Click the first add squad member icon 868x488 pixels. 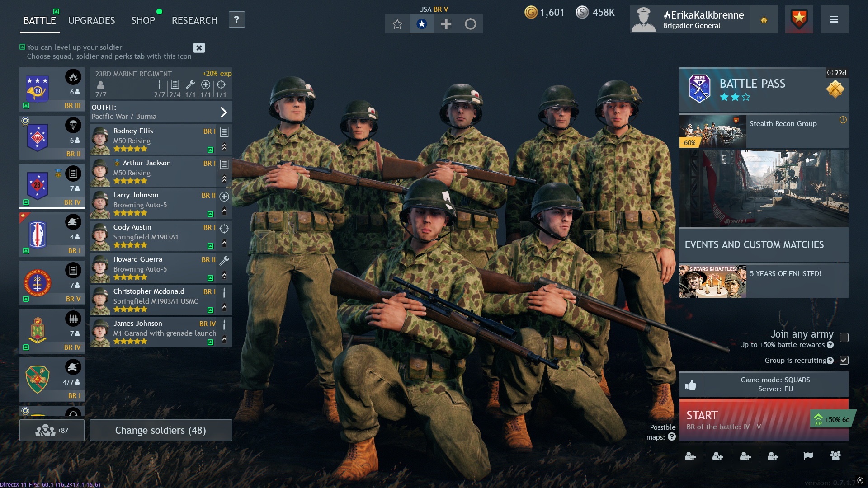690,456
